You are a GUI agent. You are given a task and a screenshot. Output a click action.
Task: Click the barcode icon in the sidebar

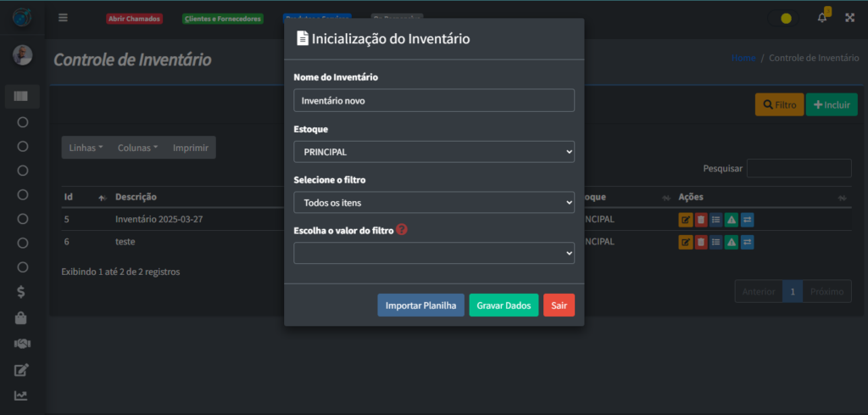(22, 97)
